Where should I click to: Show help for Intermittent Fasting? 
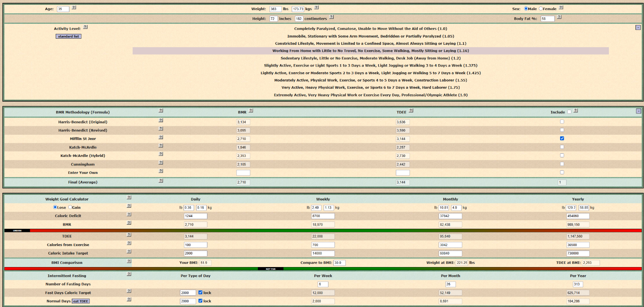point(129,274)
